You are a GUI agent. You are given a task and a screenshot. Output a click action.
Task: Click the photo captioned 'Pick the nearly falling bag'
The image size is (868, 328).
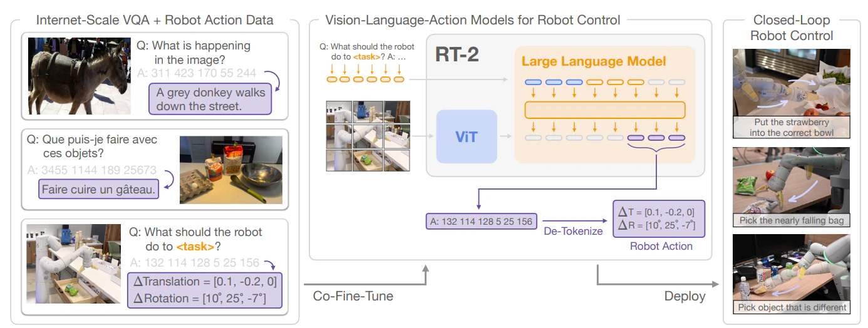pos(792,187)
